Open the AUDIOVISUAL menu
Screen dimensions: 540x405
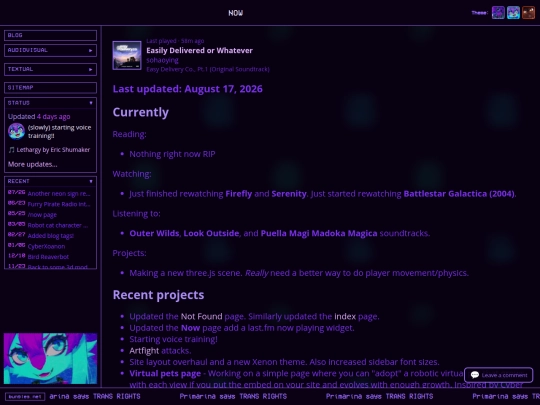[50, 50]
